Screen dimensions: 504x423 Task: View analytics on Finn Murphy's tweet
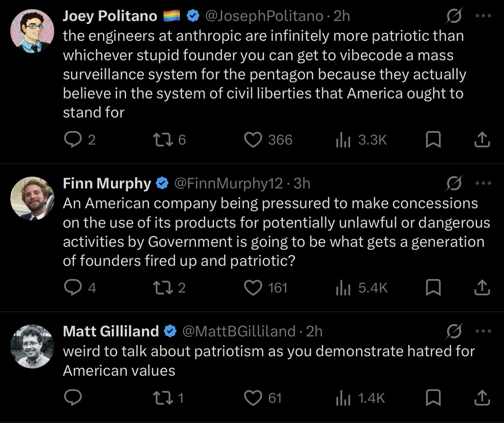[x=343, y=288]
